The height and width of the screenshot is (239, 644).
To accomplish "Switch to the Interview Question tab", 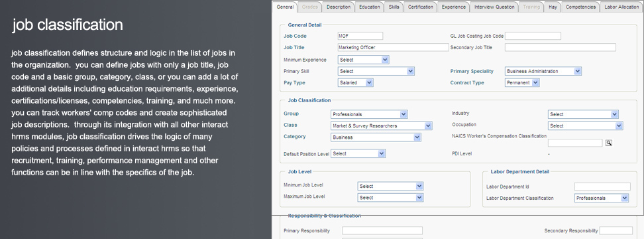I will [x=494, y=7].
